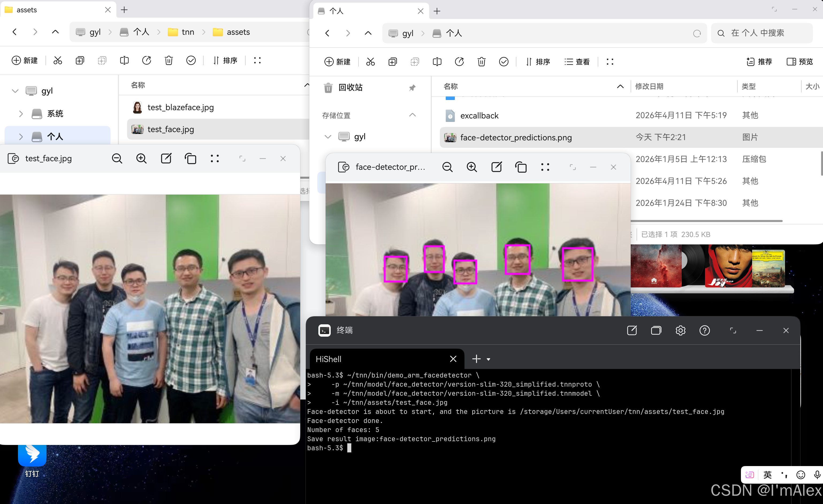This screenshot has width=823, height=504.
Task: Click the share icon in the 个人 window toolbar
Action: coord(459,62)
